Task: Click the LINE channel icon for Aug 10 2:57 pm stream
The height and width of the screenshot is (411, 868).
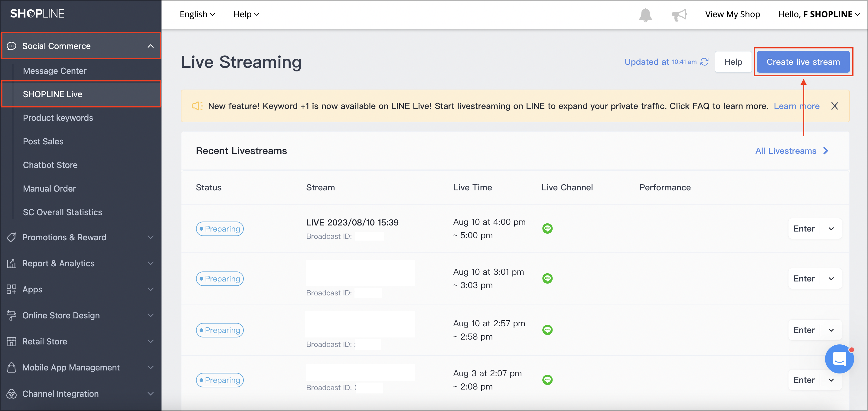Action: pos(547,330)
